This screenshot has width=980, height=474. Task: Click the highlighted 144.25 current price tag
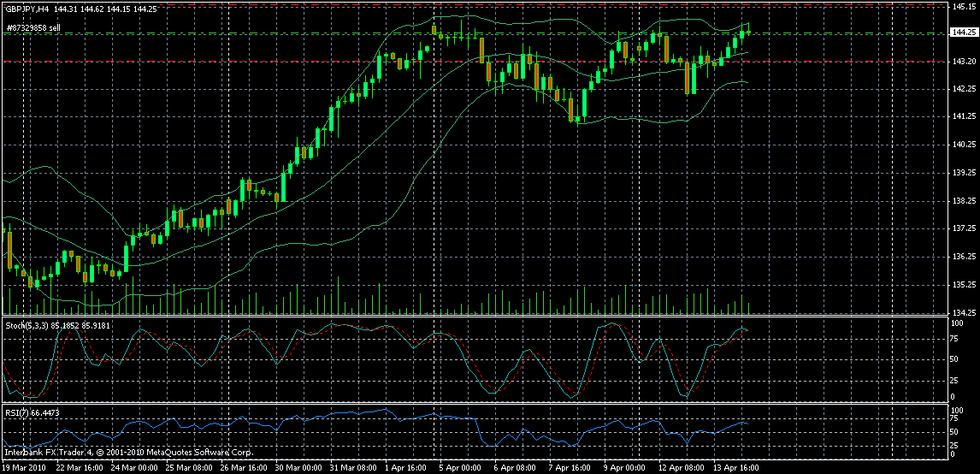(x=962, y=33)
